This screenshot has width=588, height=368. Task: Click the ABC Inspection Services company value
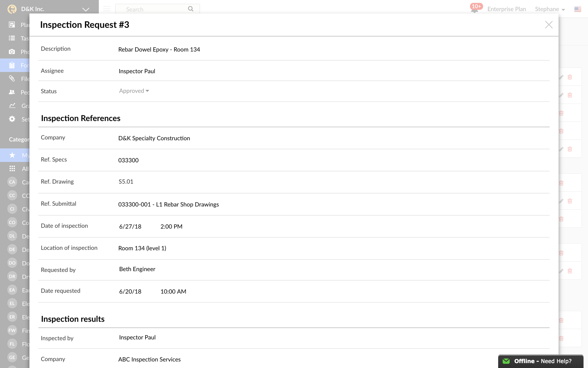(149, 360)
